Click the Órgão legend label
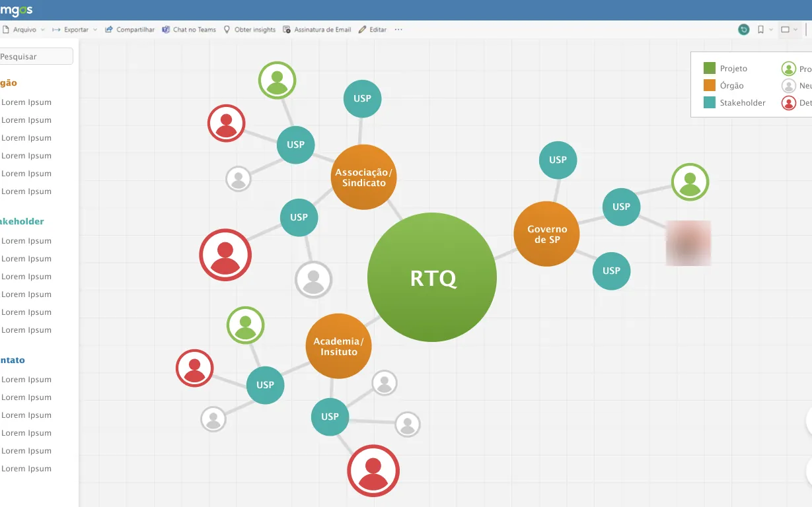This screenshot has width=812, height=507. coord(731,86)
